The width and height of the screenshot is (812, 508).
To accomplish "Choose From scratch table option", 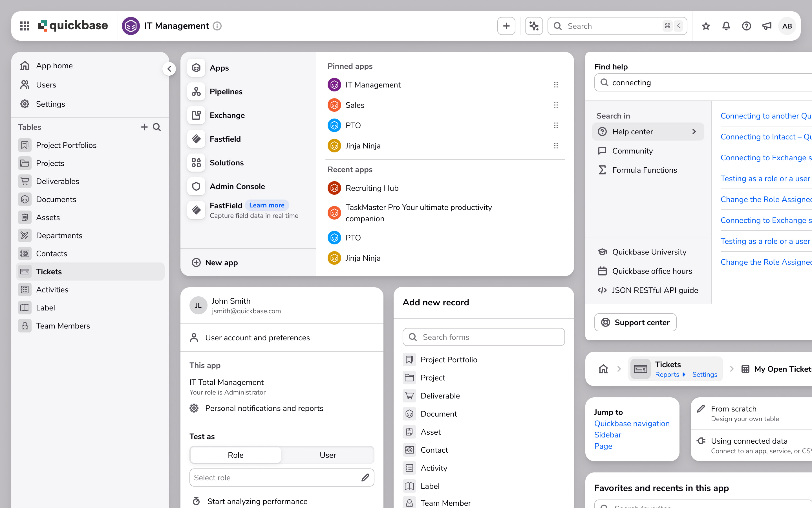I will click(752, 413).
